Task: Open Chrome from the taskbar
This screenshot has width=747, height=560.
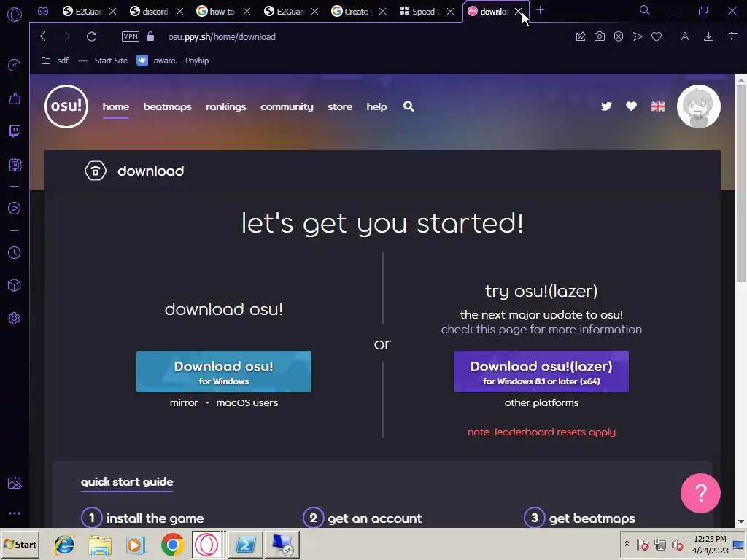Action: 172,545
